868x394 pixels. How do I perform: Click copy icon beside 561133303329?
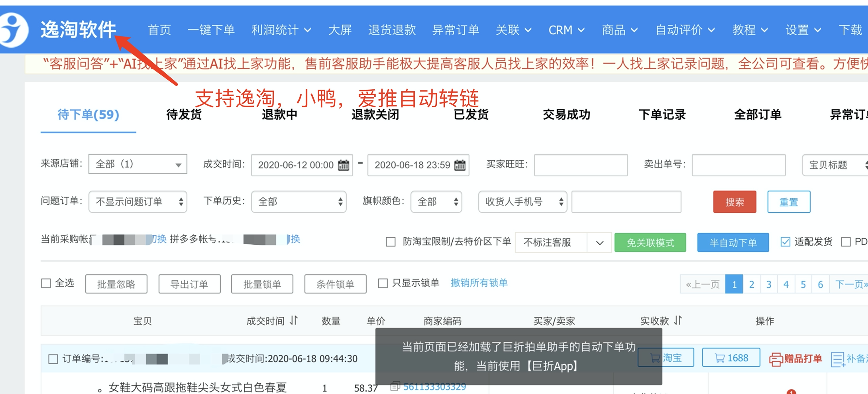coord(395,386)
